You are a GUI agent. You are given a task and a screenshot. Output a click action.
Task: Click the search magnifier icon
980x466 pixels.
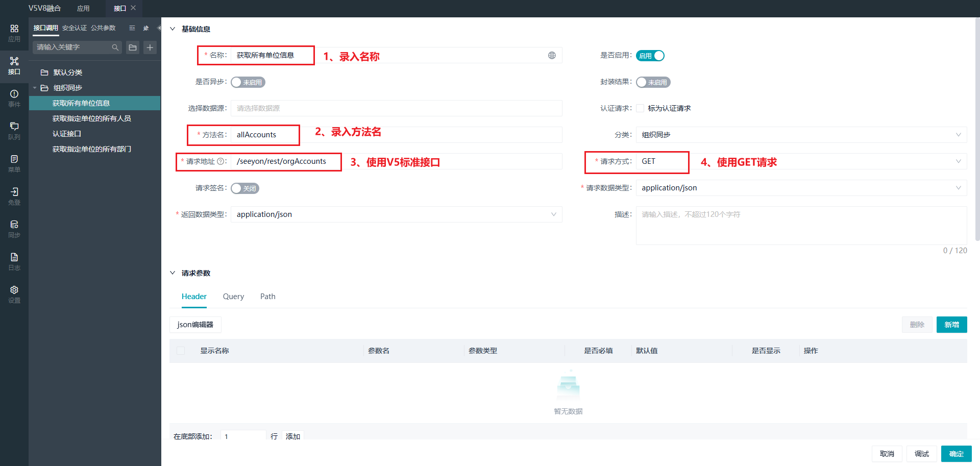coord(115,47)
